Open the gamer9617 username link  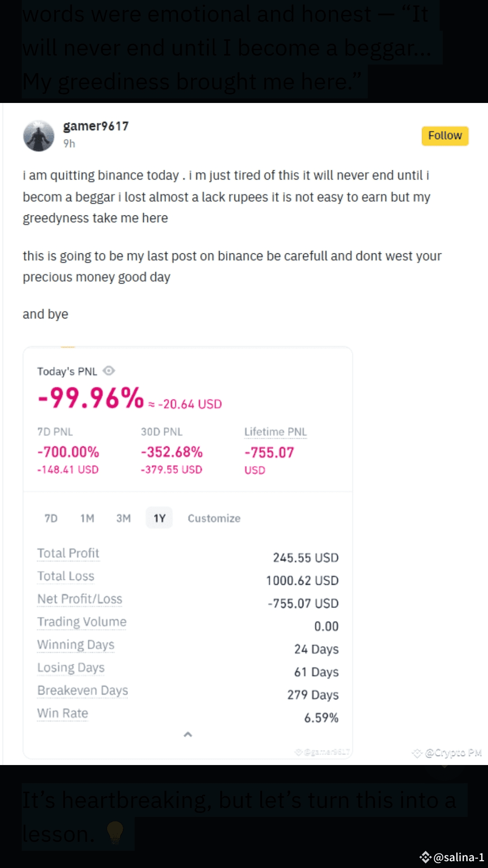click(x=96, y=126)
